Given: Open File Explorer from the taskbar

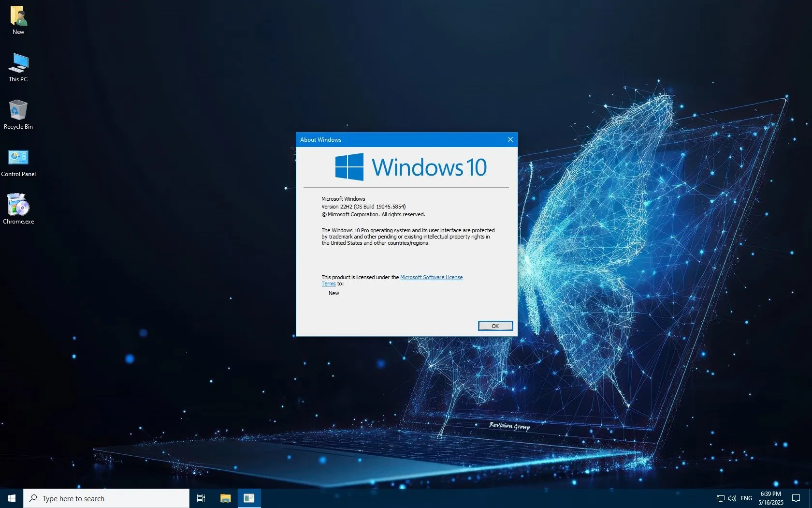Looking at the screenshot, I should (x=225, y=498).
